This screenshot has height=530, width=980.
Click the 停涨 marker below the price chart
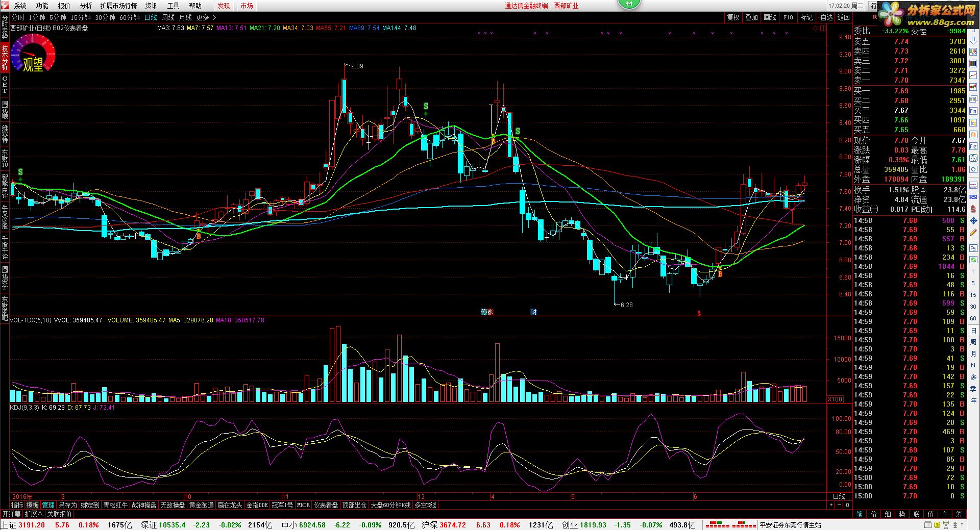pyautogui.click(x=487, y=312)
